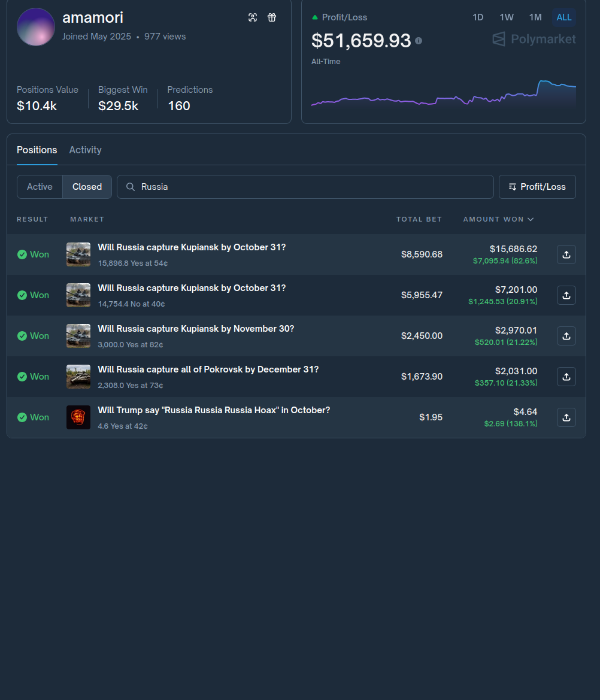Viewport: 600px width, 700px height.
Task: Share the Russia Russia Russia Hoax position
Action: 566,417
